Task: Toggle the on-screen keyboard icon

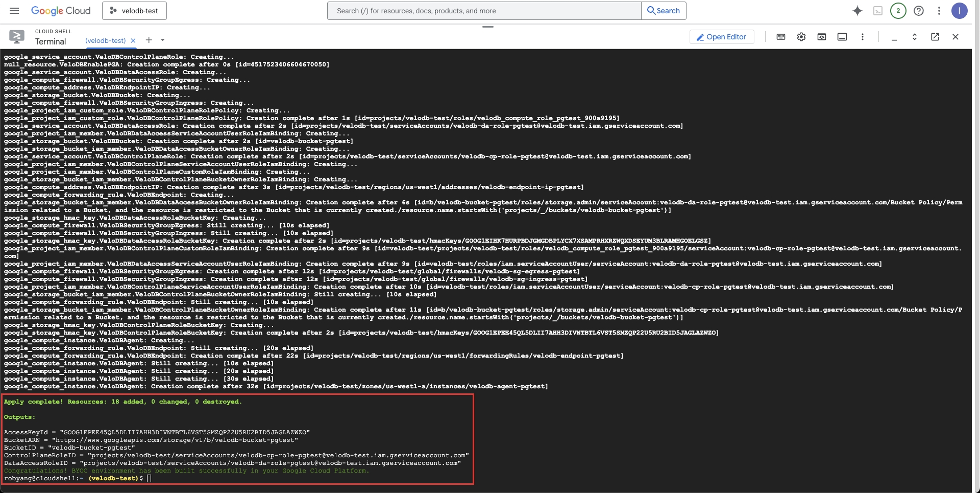Action: pos(781,37)
